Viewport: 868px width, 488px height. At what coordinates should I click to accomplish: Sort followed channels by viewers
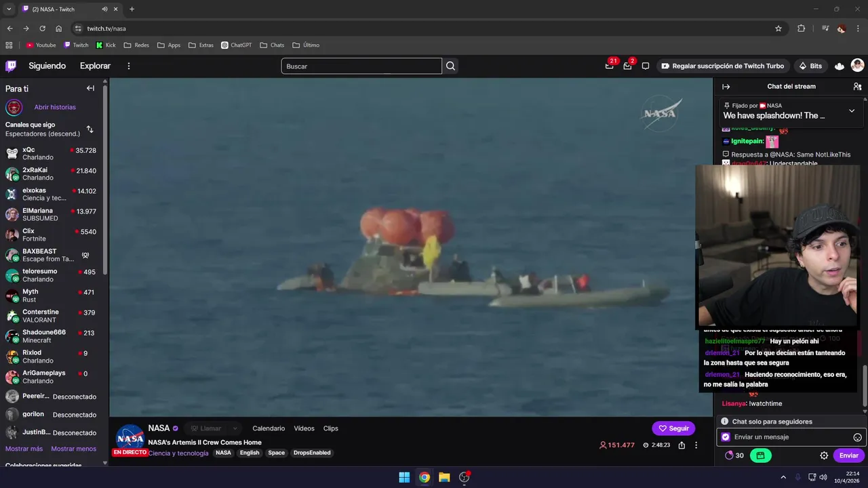(90, 129)
